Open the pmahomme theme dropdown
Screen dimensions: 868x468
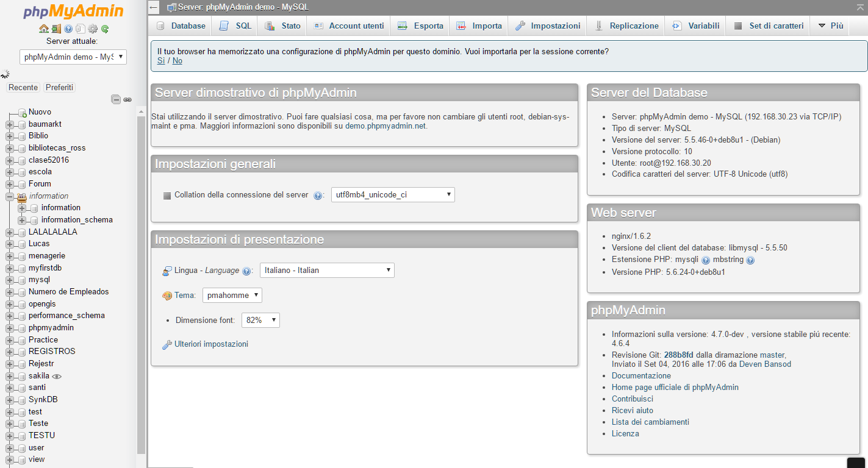[x=232, y=295]
